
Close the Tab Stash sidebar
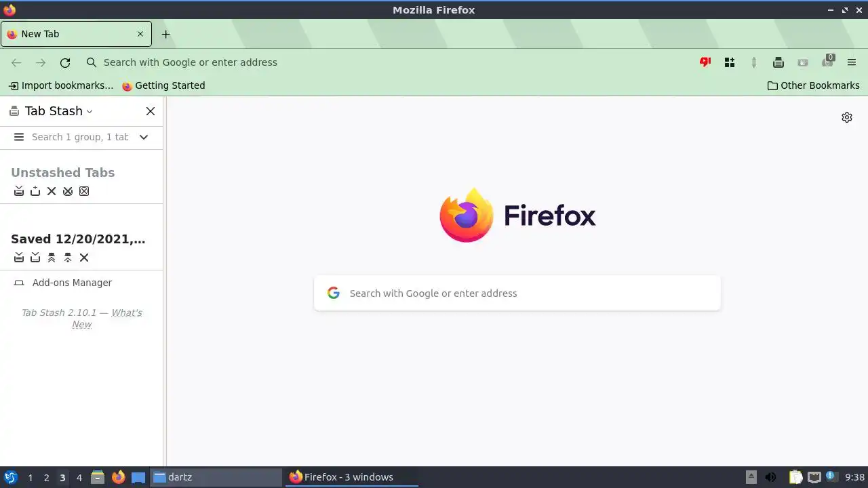pyautogui.click(x=151, y=111)
